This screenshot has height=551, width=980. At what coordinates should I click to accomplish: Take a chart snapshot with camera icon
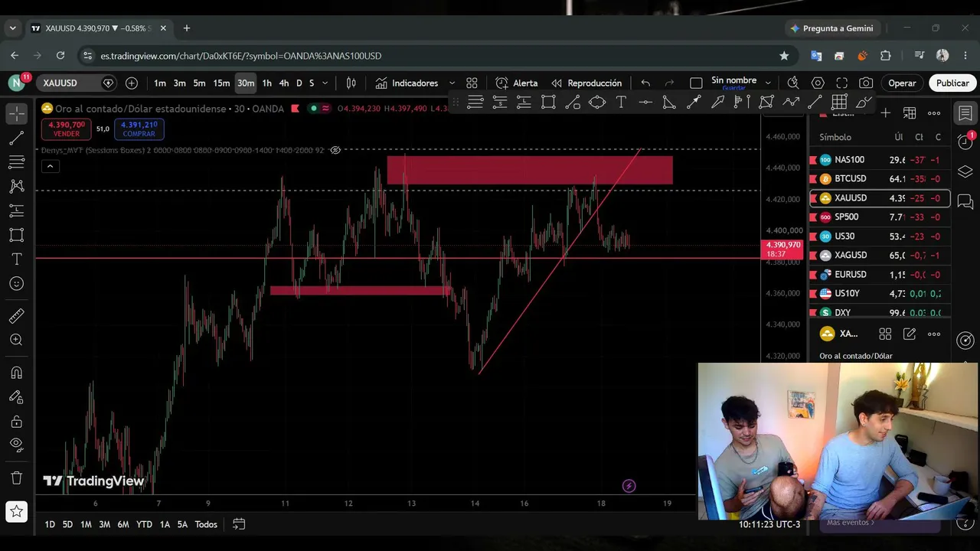pos(866,83)
